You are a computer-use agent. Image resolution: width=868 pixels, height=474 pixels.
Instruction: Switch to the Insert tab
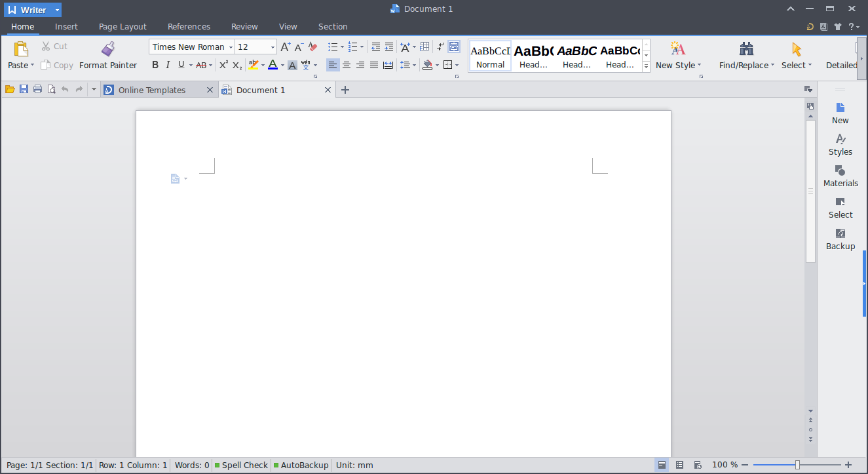[66, 27]
